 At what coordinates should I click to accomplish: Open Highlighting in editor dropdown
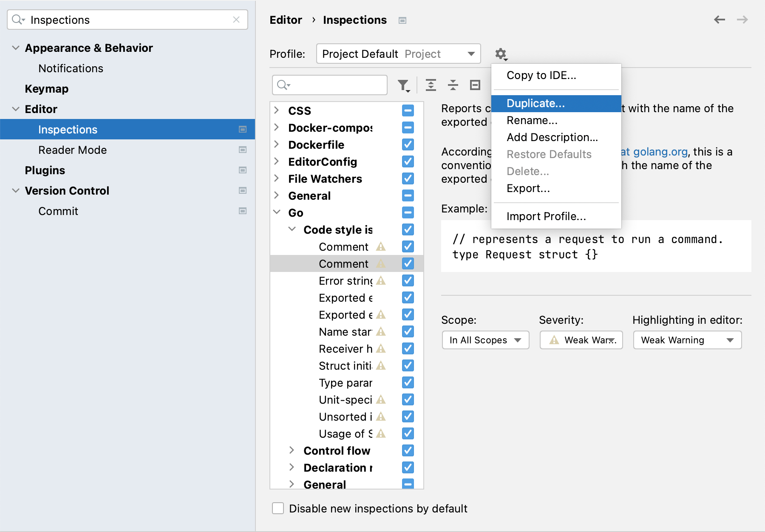(x=687, y=340)
